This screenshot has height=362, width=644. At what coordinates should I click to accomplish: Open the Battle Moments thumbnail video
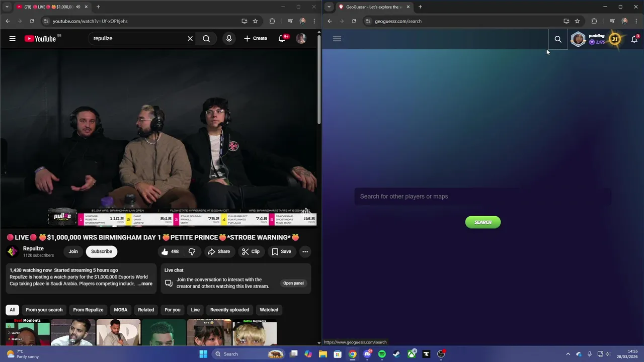255,332
